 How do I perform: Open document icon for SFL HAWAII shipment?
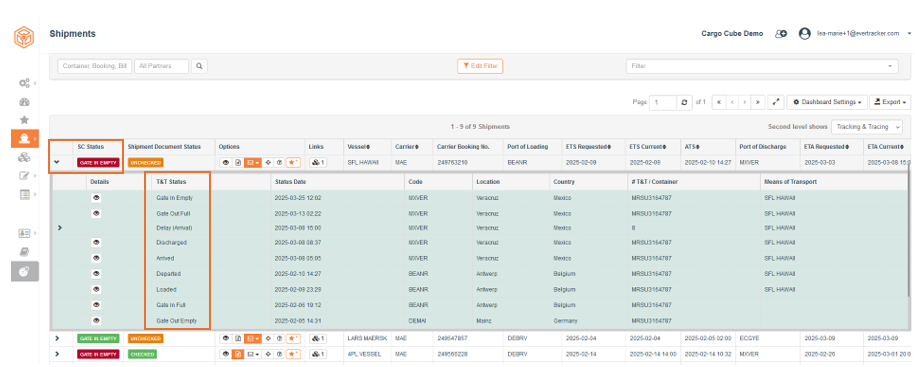pos(238,163)
